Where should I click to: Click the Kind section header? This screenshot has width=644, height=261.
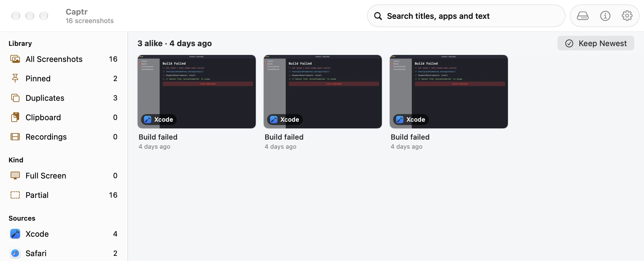pos(16,160)
